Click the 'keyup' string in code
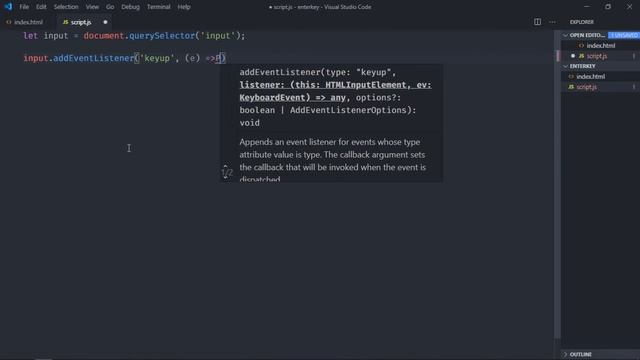The width and height of the screenshot is (640, 360). coord(157,58)
